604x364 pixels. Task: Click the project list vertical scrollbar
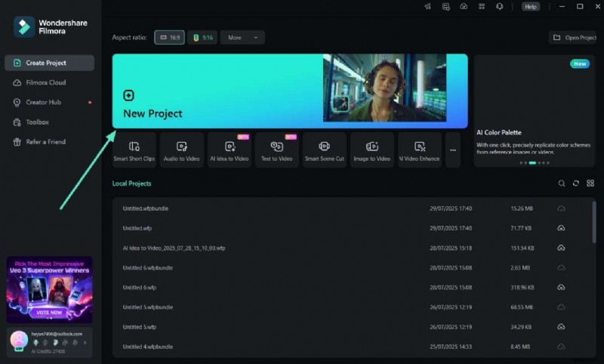click(593, 223)
